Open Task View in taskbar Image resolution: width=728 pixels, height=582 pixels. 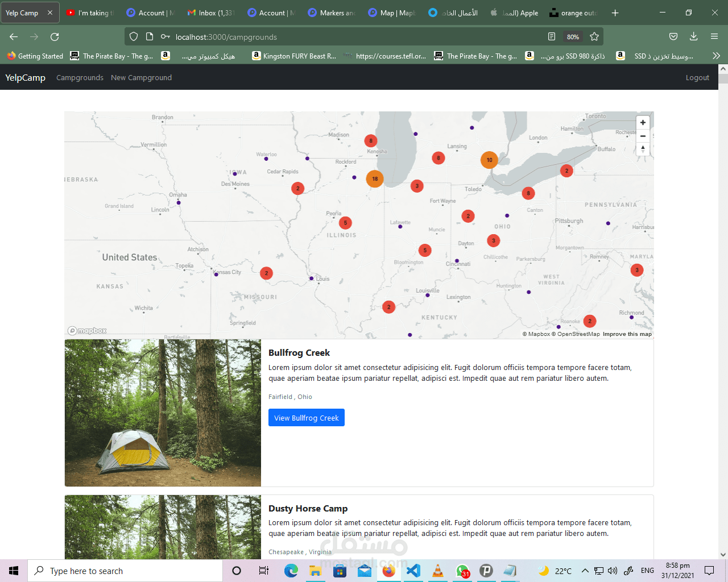tap(263, 571)
